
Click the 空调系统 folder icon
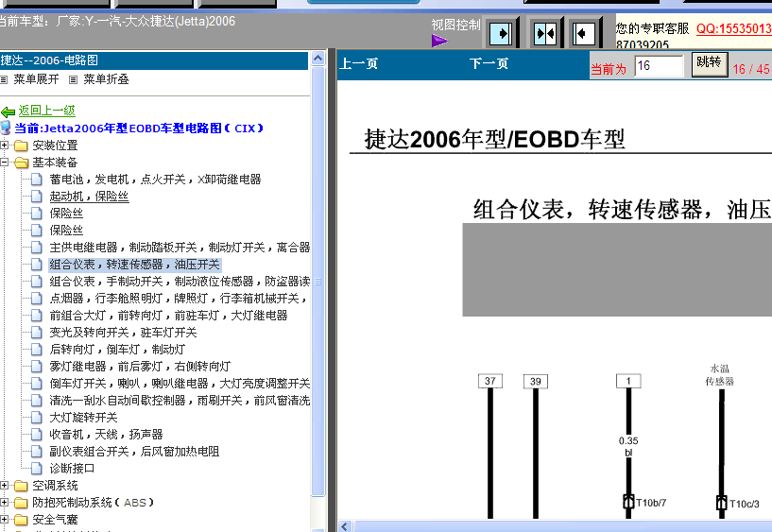pos(21,486)
